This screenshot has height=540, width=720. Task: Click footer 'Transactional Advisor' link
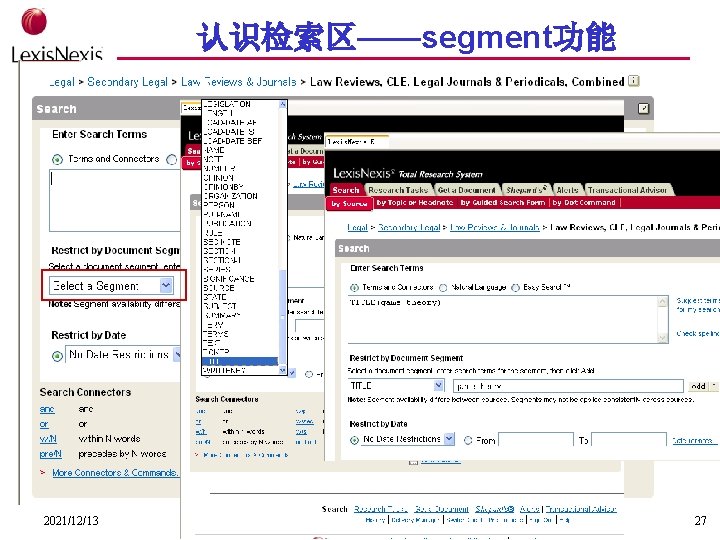coord(581,509)
